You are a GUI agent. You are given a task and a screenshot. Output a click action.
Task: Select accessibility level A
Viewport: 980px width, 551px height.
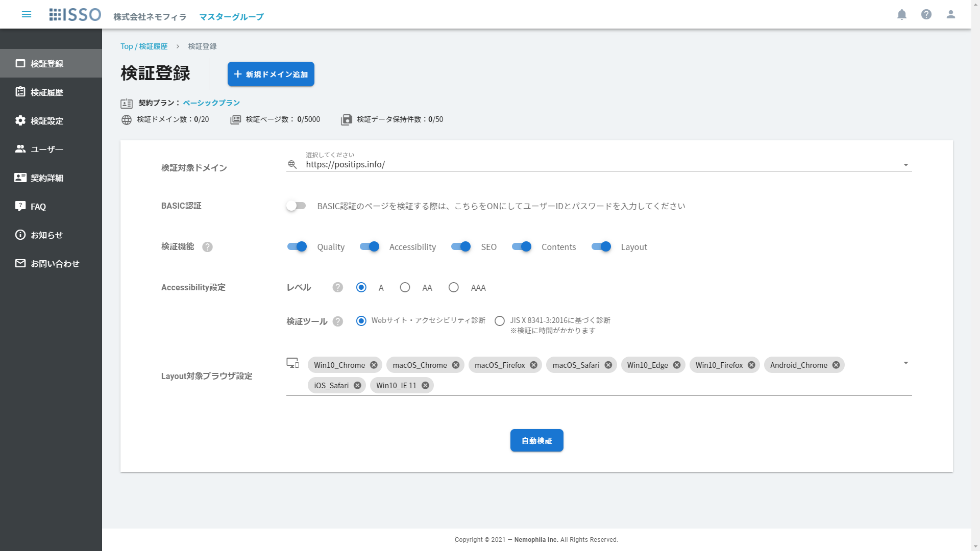[x=361, y=287]
